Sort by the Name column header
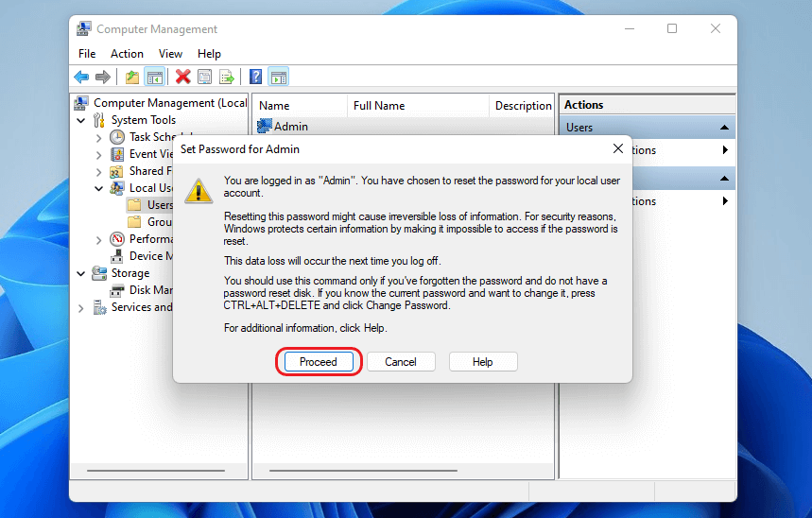Viewport: 812px width, 518px height. pos(301,106)
